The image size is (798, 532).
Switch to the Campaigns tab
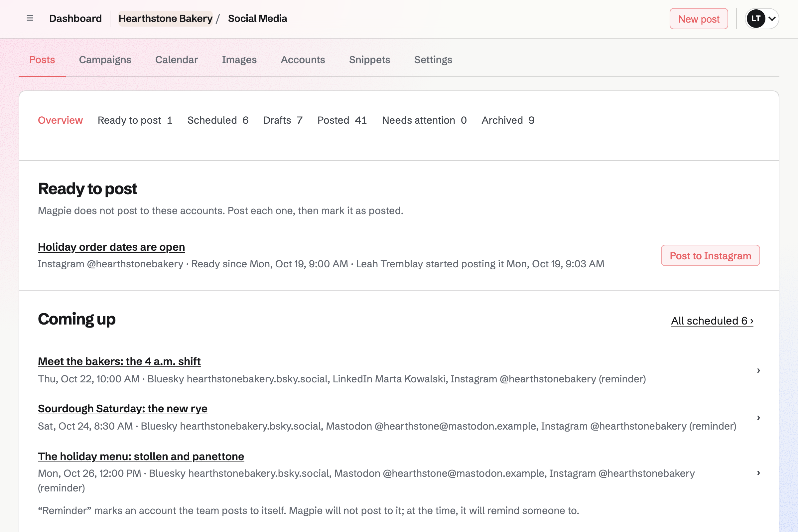pyautogui.click(x=105, y=60)
